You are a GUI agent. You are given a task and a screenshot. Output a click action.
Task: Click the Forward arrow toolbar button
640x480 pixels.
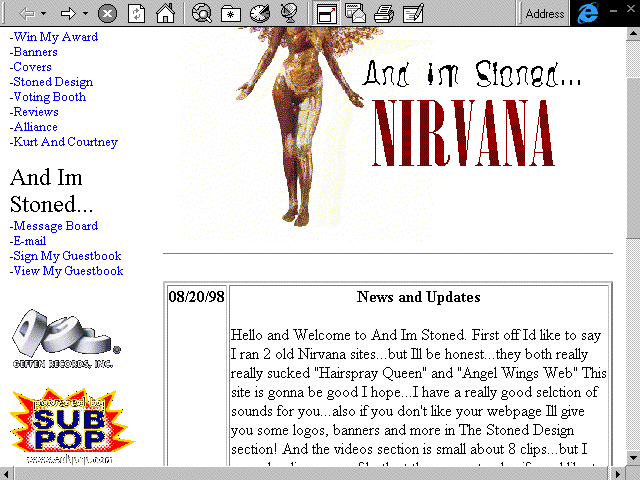(x=68, y=13)
